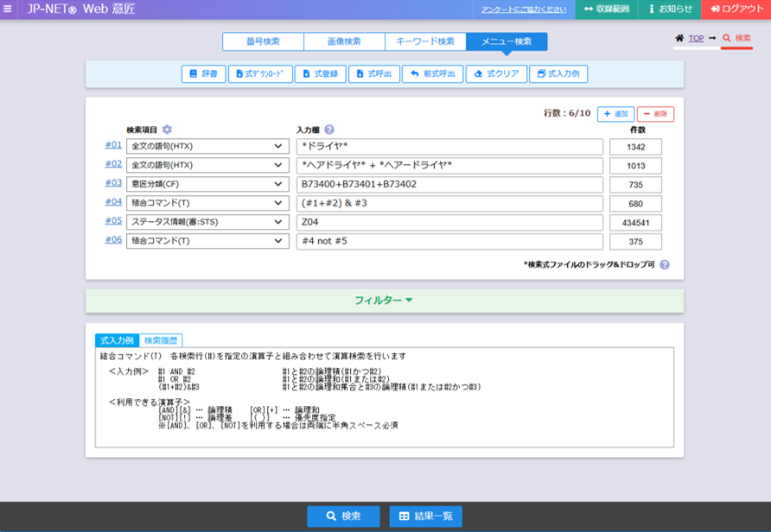Click the 式登録 button
Viewport: 771px width, 532px height.
[321, 73]
